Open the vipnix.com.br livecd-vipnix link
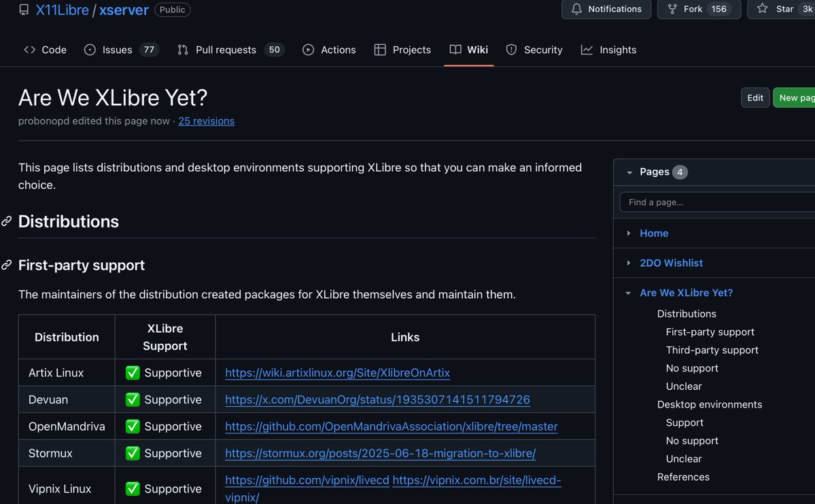 pyautogui.click(x=476, y=480)
